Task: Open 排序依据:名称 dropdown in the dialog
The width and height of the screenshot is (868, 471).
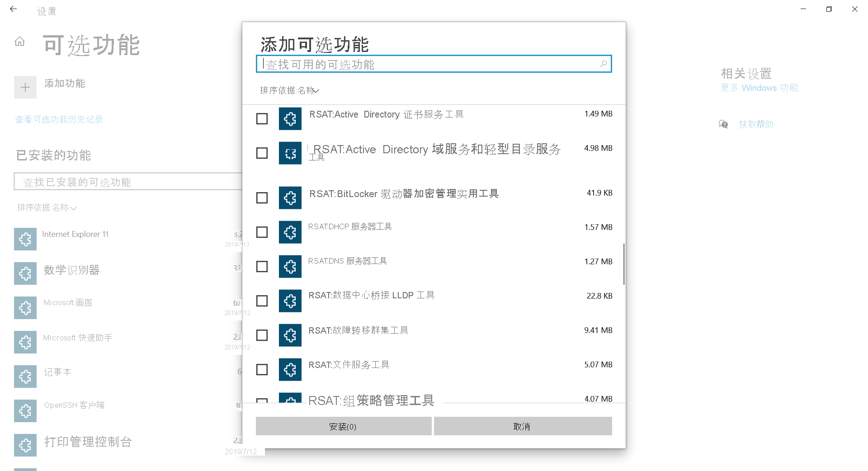Action: click(290, 90)
